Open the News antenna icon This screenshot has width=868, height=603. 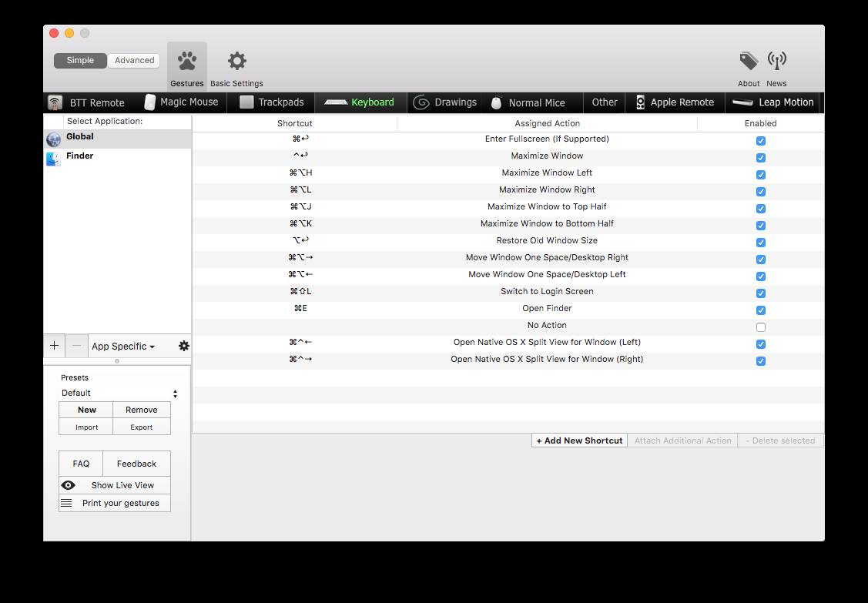776,61
